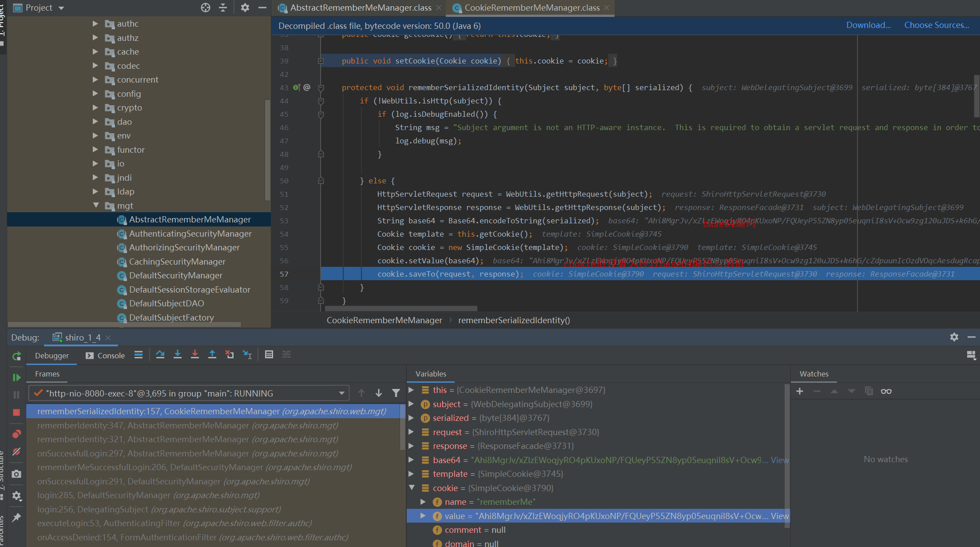Collapse the mgt package
This screenshot has width=980, height=547.
(x=95, y=206)
